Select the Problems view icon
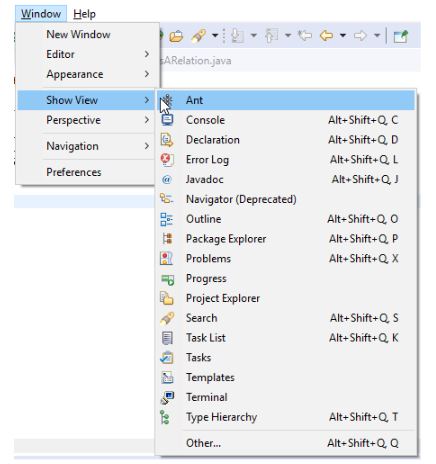The height and width of the screenshot is (464, 436). click(166, 258)
